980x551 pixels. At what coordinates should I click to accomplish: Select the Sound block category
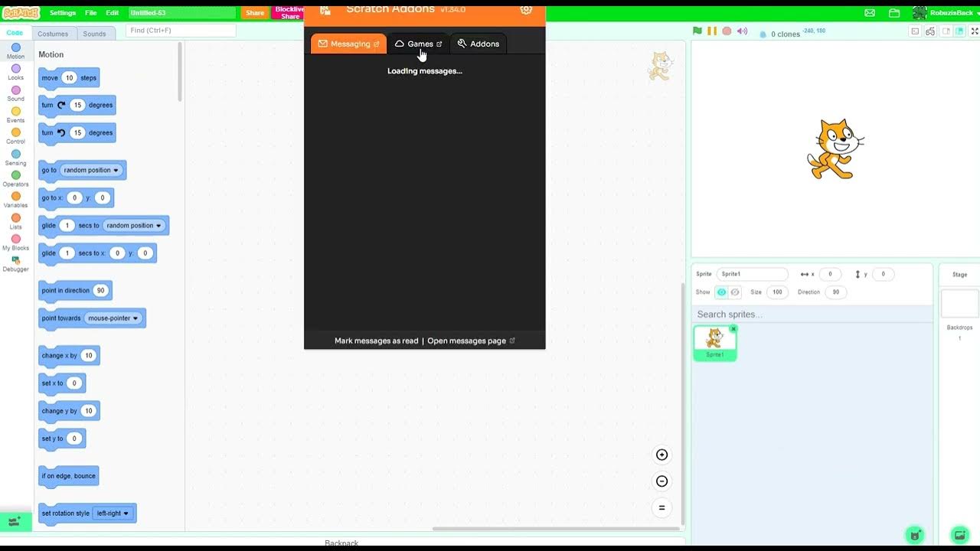pos(15,94)
